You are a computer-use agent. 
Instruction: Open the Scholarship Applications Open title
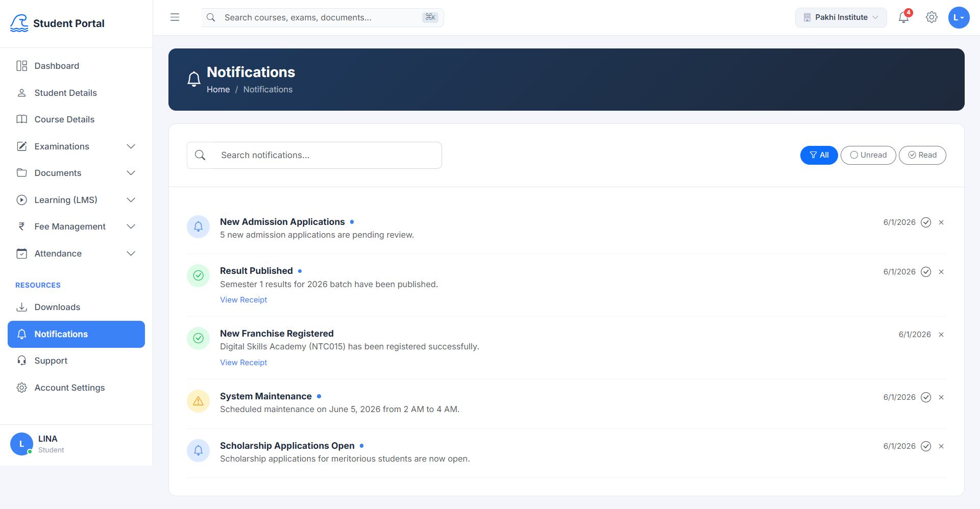pos(287,446)
